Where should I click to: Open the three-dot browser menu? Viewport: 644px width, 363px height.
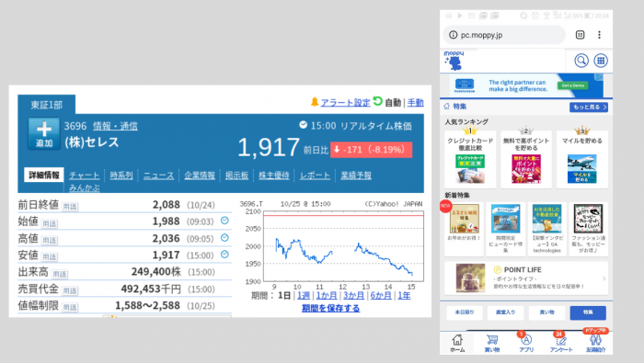(599, 35)
